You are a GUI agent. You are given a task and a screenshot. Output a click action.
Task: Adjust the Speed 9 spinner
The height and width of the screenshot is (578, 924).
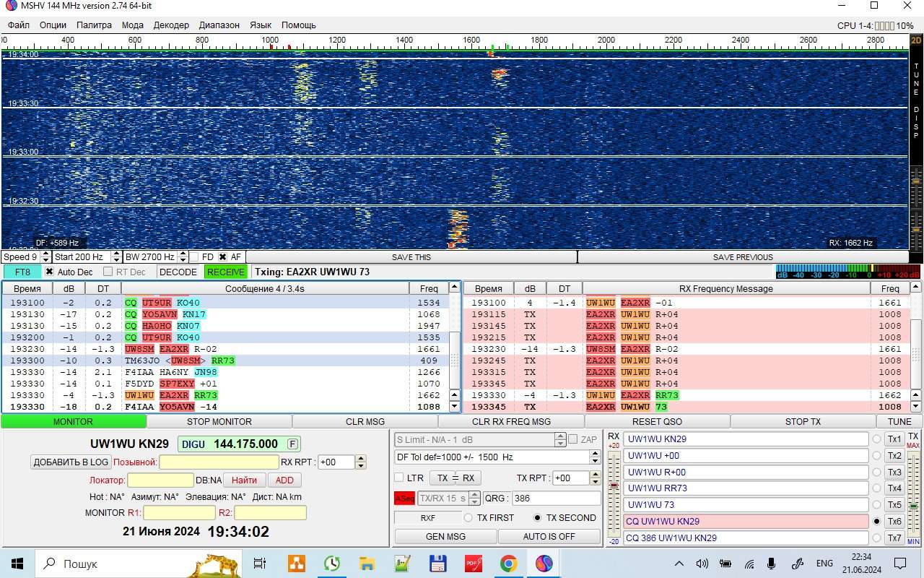pyautogui.click(x=46, y=257)
